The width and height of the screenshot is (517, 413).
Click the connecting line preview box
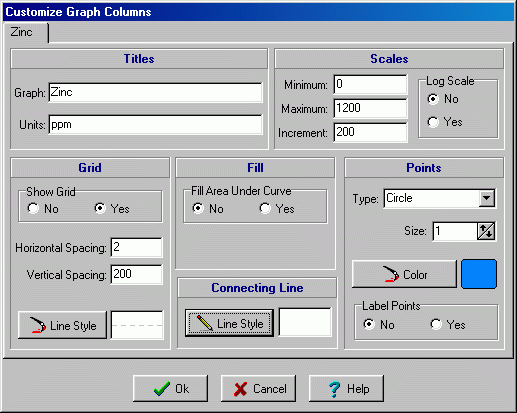click(305, 322)
